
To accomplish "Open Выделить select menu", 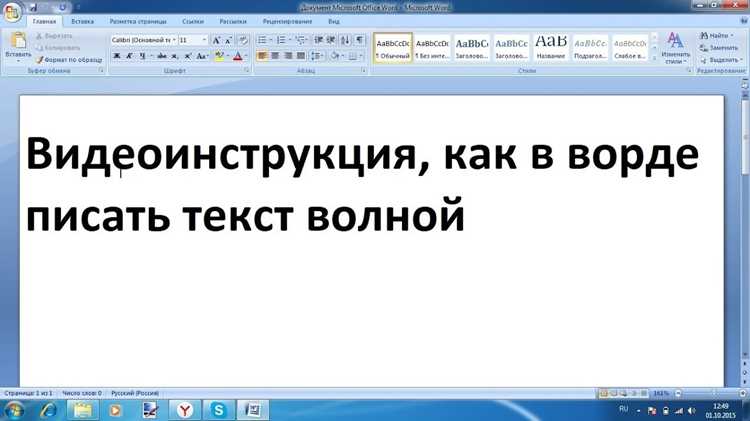I will click(721, 60).
